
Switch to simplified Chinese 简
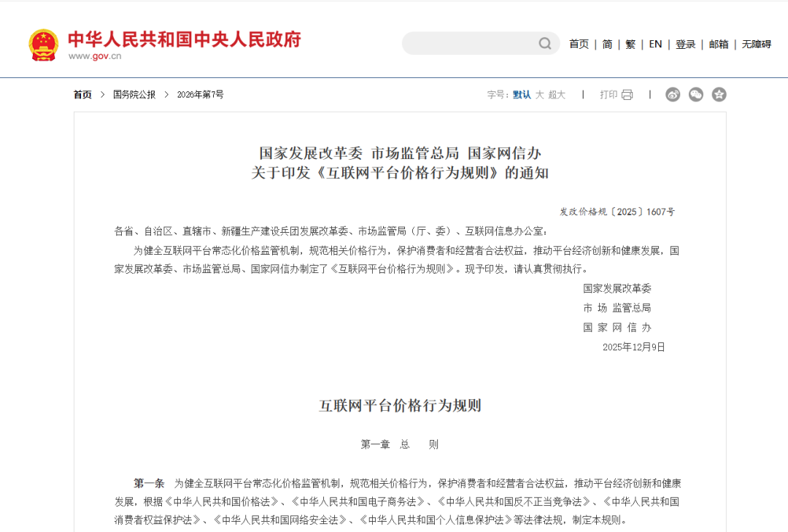coord(607,45)
